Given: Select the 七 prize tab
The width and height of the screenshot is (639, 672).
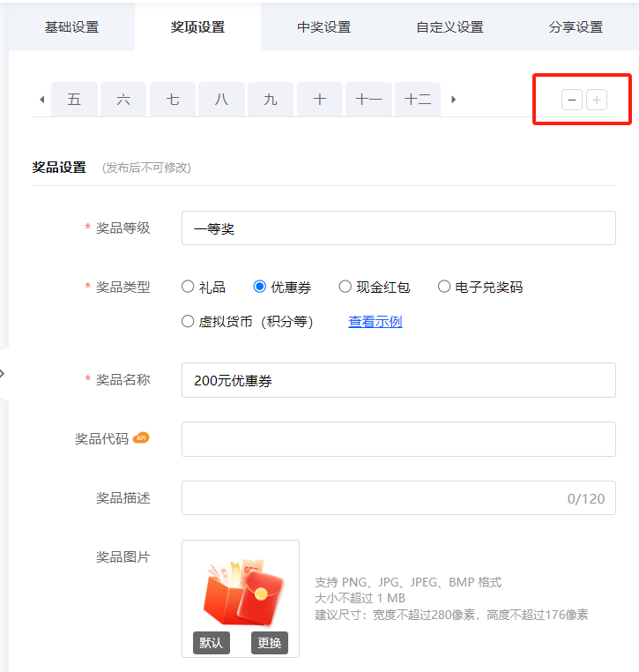Looking at the screenshot, I should click(x=173, y=100).
